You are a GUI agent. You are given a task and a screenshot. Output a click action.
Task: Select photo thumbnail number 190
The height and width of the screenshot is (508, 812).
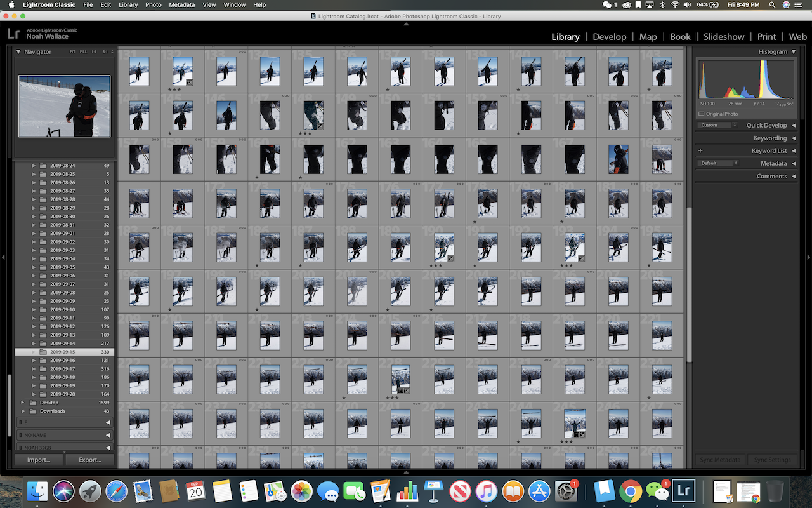444,247
